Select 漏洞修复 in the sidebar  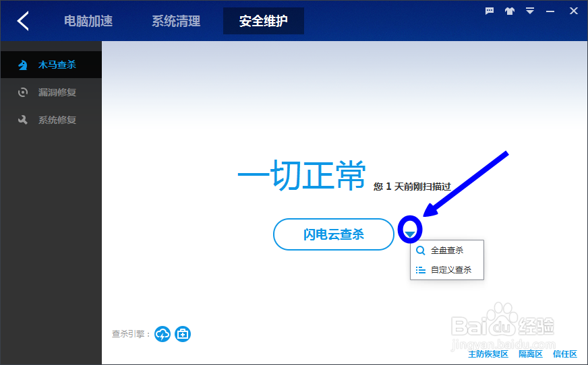51,92
